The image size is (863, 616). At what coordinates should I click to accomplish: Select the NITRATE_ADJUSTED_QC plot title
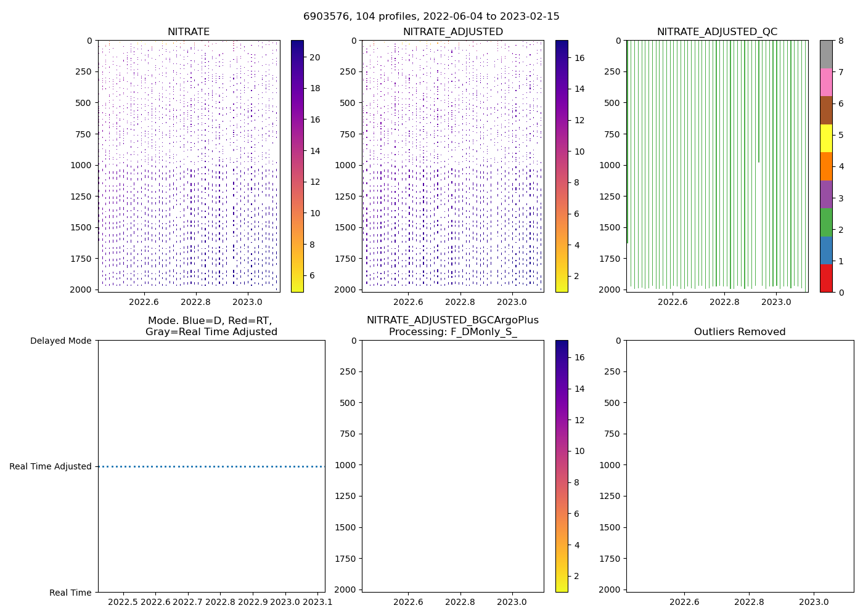point(717,32)
